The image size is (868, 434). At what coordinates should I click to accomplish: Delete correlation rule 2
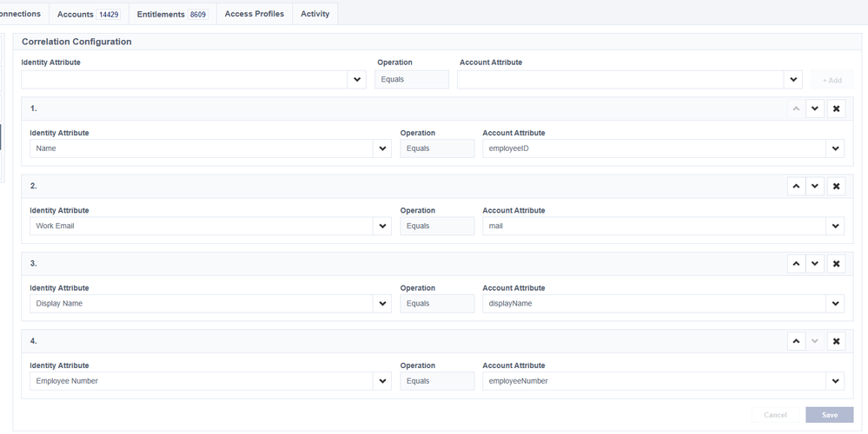coord(836,187)
